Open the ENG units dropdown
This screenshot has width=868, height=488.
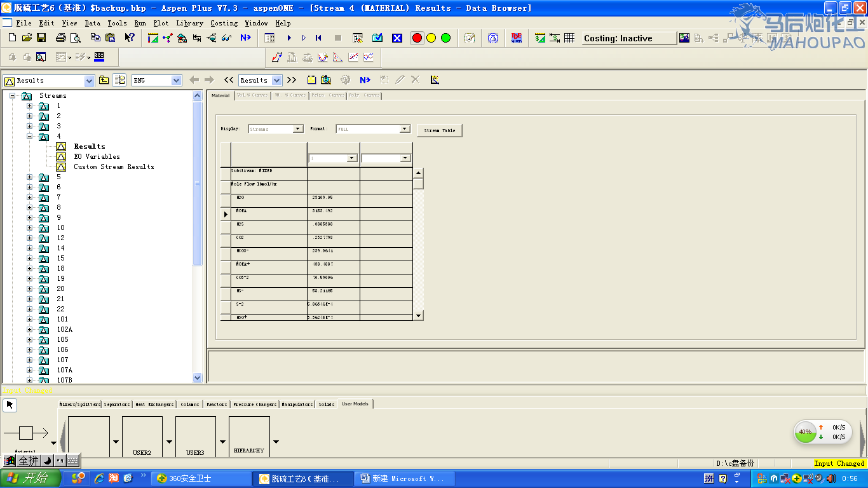click(x=176, y=81)
